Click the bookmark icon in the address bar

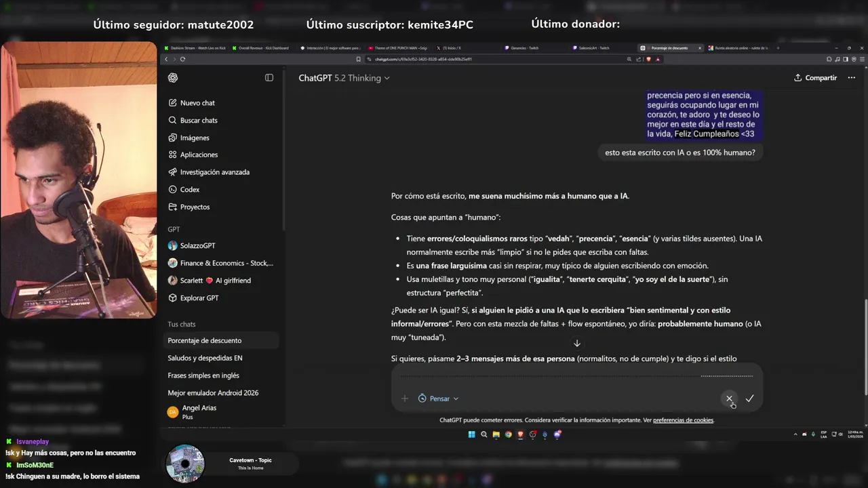tap(359, 59)
